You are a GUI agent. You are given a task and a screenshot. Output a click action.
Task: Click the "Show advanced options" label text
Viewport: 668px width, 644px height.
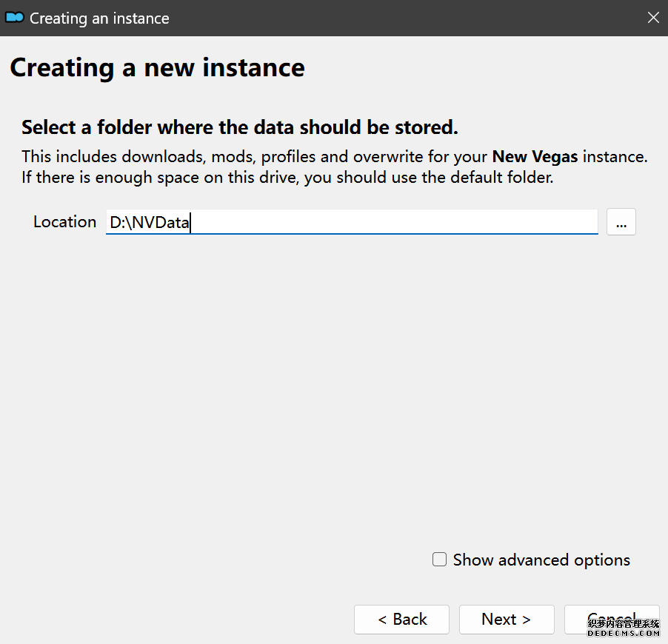[541, 560]
